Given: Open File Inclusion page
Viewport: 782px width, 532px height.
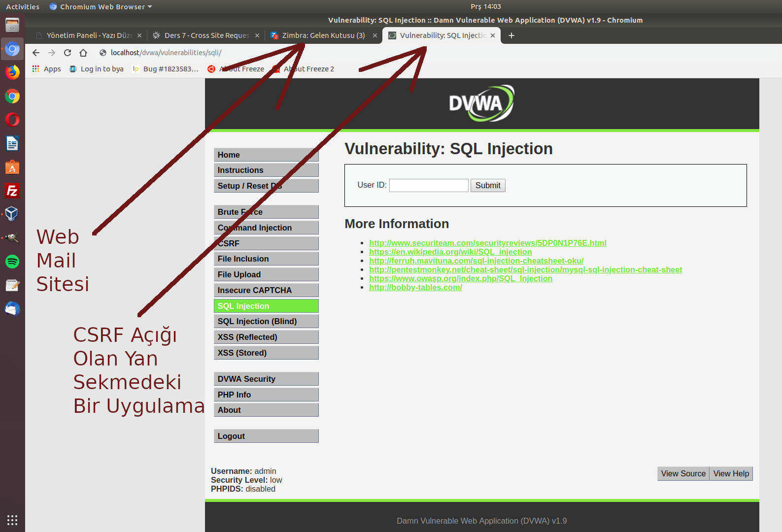Looking at the screenshot, I should click(266, 259).
